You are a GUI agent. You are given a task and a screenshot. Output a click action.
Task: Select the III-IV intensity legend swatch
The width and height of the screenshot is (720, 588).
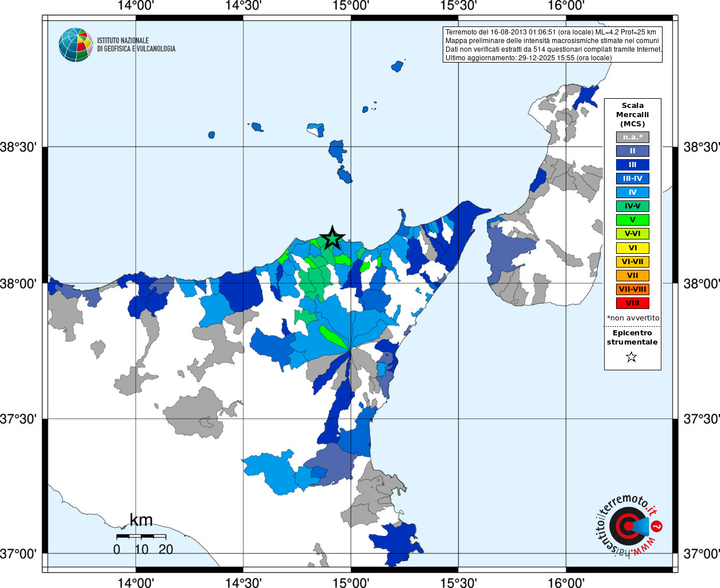pyautogui.click(x=633, y=179)
